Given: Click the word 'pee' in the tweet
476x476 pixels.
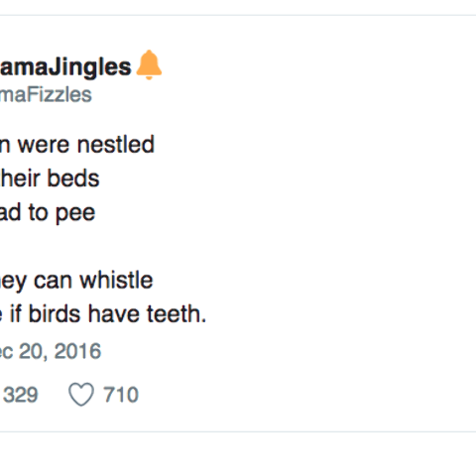Looking at the screenshot, I should [x=75, y=214].
